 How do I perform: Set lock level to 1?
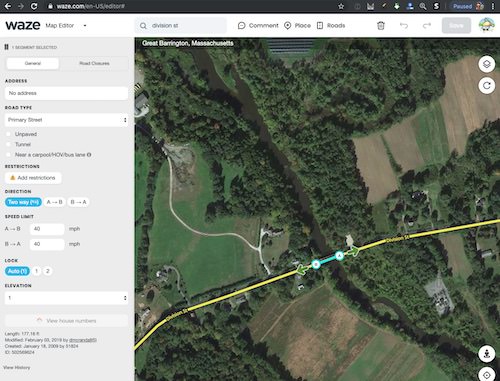(x=37, y=271)
